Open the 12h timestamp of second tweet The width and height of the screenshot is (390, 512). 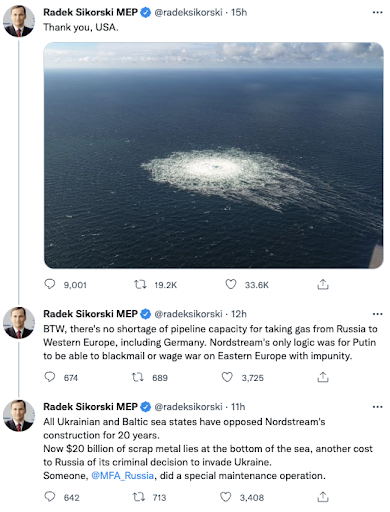click(x=239, y=314)
